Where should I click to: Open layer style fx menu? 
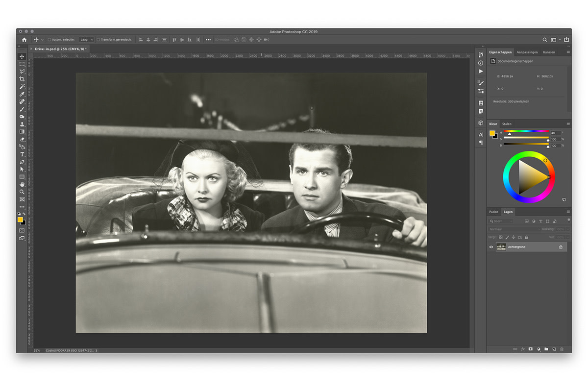click(x=523, y=349)
